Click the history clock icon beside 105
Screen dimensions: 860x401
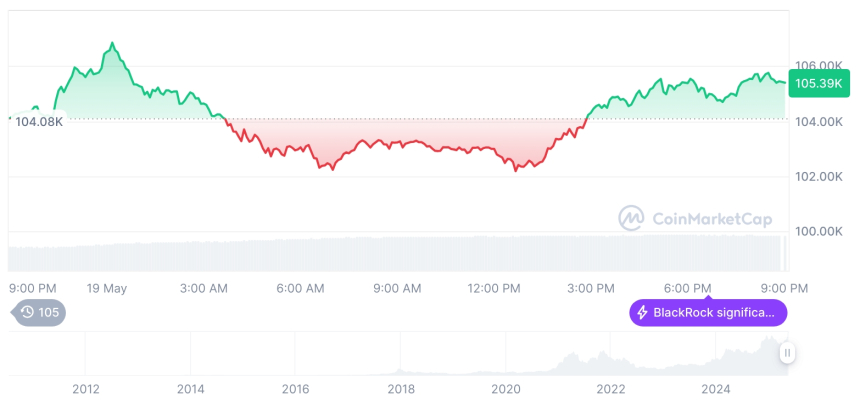click(27, 313)
